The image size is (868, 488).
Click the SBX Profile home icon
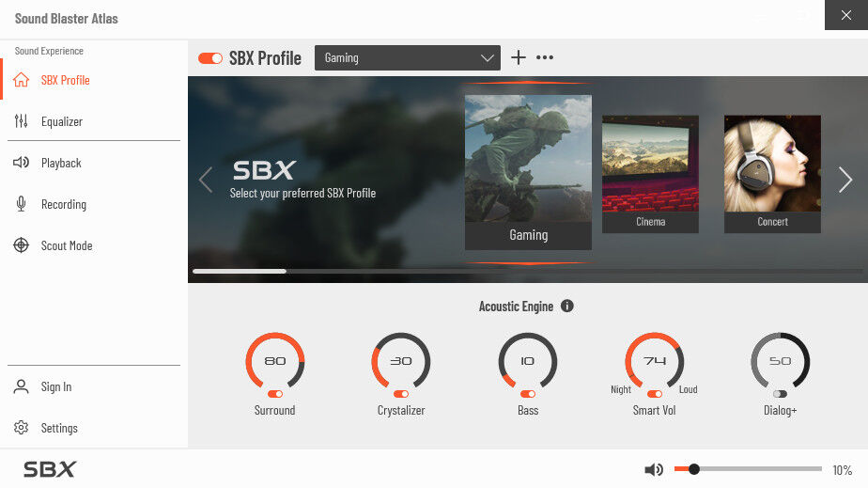pyautogui.click(x=21, y=80)
